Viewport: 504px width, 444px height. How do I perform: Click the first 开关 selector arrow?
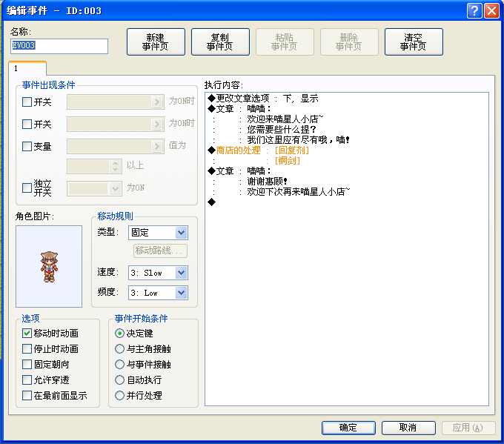[156, 102]
